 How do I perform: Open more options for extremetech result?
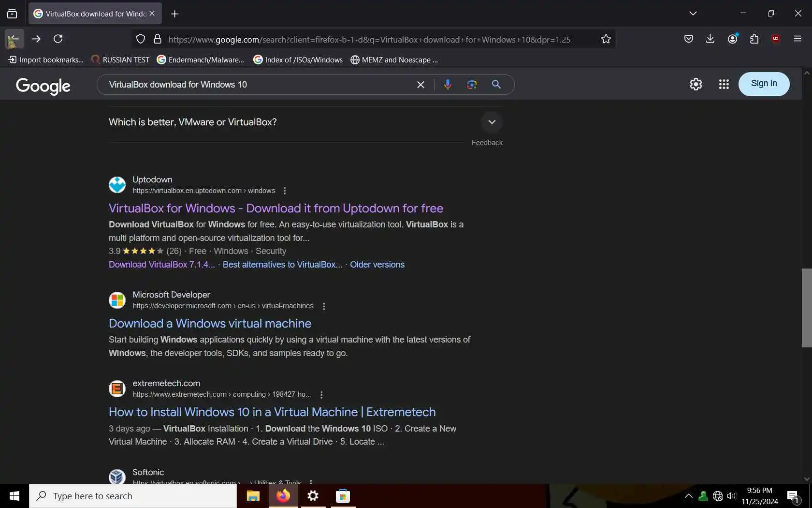pyautogui.click(x=321, y=395)
